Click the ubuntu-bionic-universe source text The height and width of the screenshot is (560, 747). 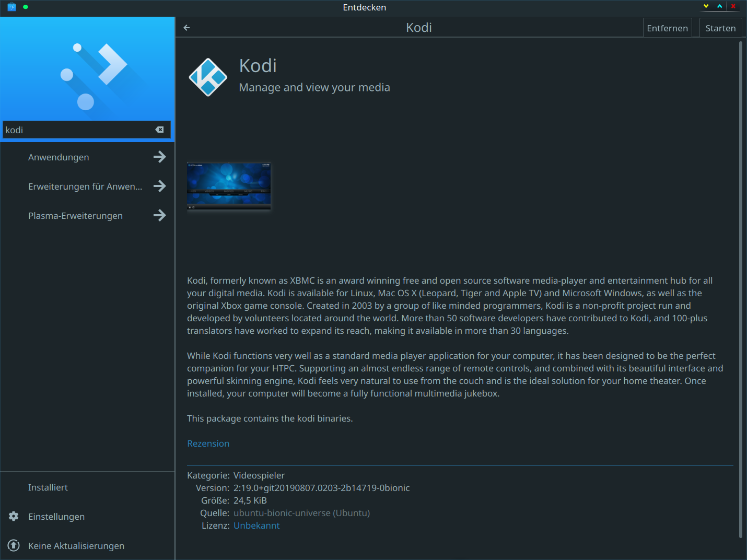tap(301, 513)
